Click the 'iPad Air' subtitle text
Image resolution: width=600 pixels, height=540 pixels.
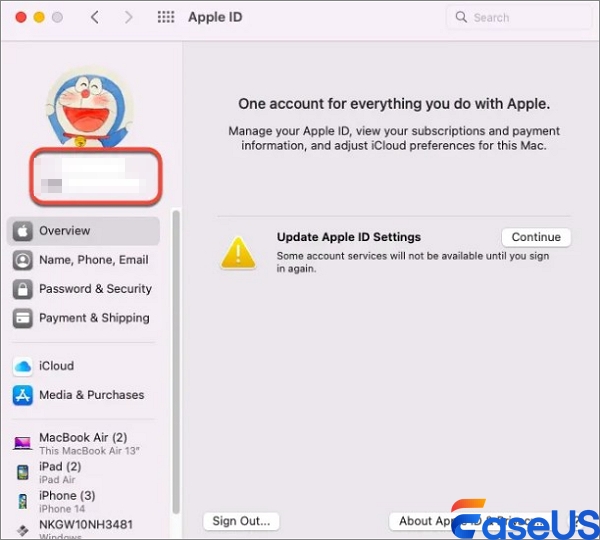click(x=57, y=480)
